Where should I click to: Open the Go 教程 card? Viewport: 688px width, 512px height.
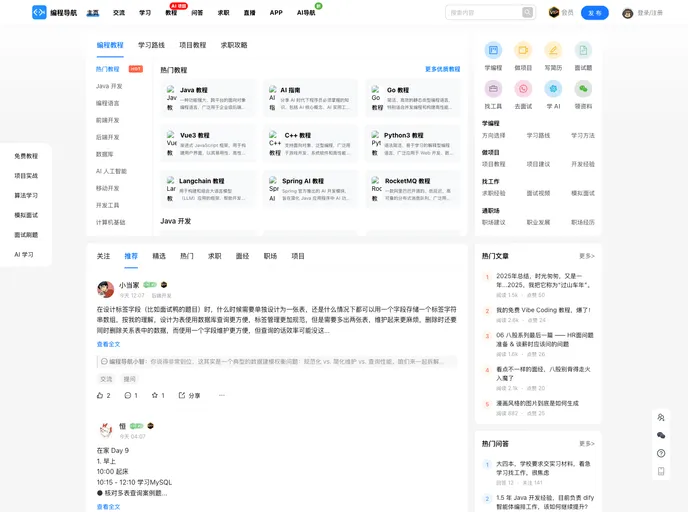[413, 98]
